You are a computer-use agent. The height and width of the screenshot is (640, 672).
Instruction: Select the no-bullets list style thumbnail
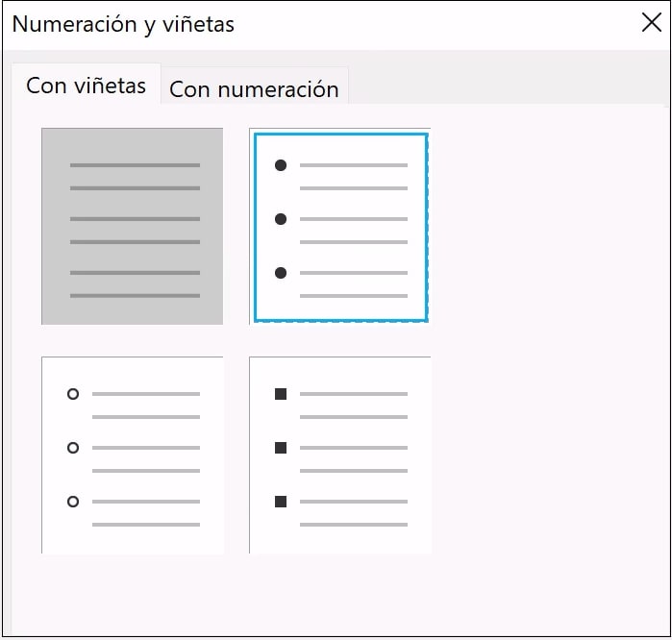(133, 226)
